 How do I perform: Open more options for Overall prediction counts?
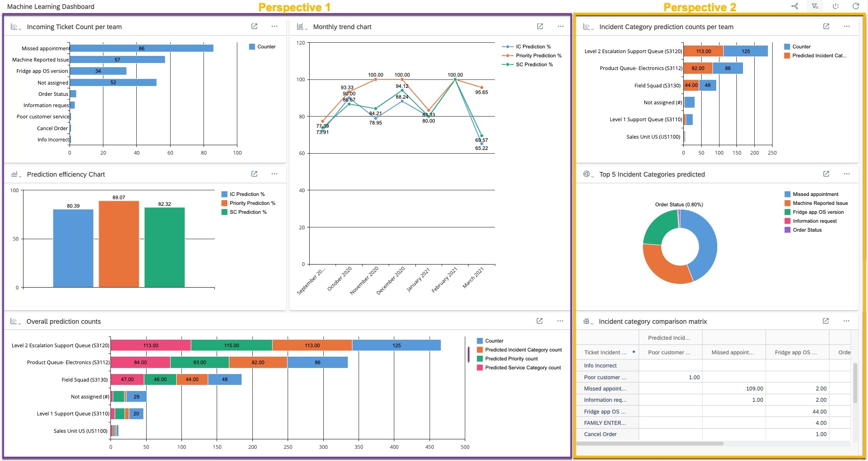pyautogui.click(x=560, y=321)
